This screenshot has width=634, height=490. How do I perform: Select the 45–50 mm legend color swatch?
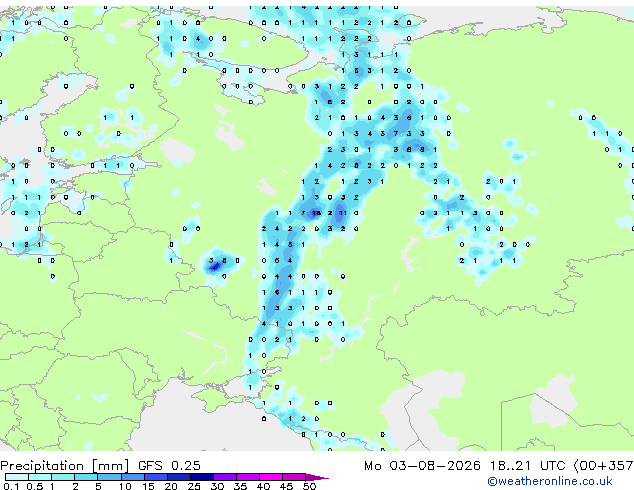point(294,477)
